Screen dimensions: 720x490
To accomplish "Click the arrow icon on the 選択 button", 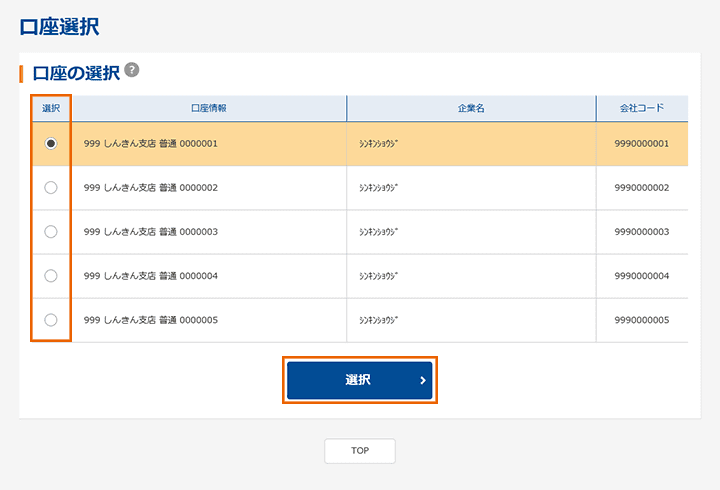I will point(423,380).
